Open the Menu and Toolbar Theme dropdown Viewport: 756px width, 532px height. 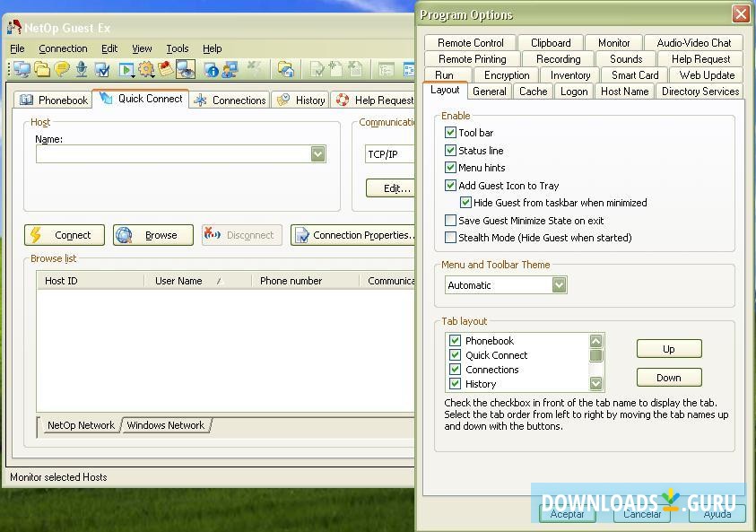[x=560, y=284]
